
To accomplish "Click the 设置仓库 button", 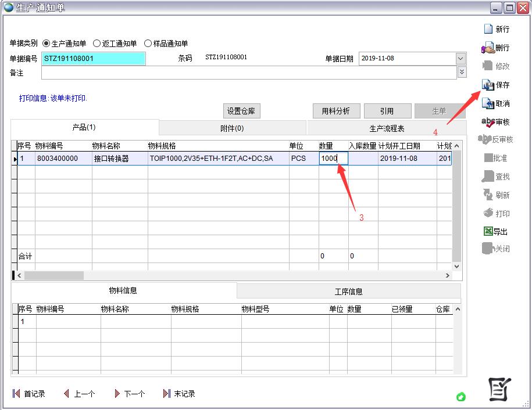I will [241, 111].
